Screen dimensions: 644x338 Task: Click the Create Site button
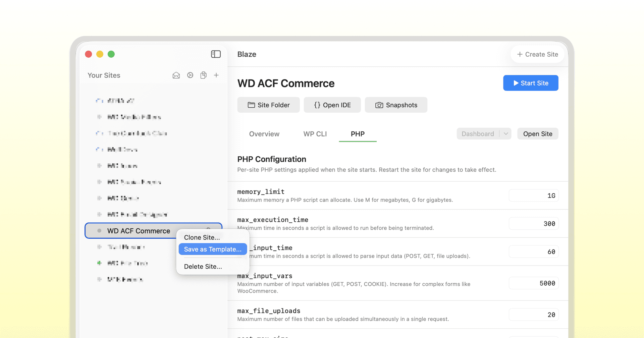point(538,54)
